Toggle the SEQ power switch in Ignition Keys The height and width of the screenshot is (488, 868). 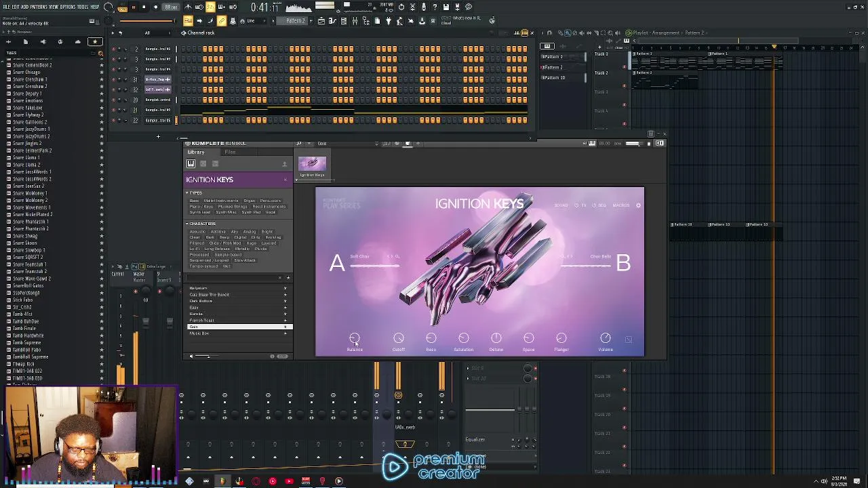pos(595,205)
